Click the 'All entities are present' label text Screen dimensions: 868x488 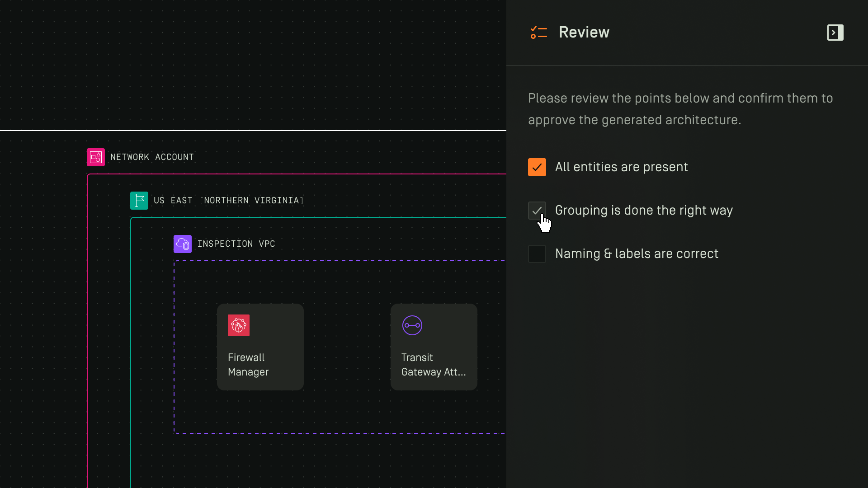pyautogui.click(x=621, y=167)
